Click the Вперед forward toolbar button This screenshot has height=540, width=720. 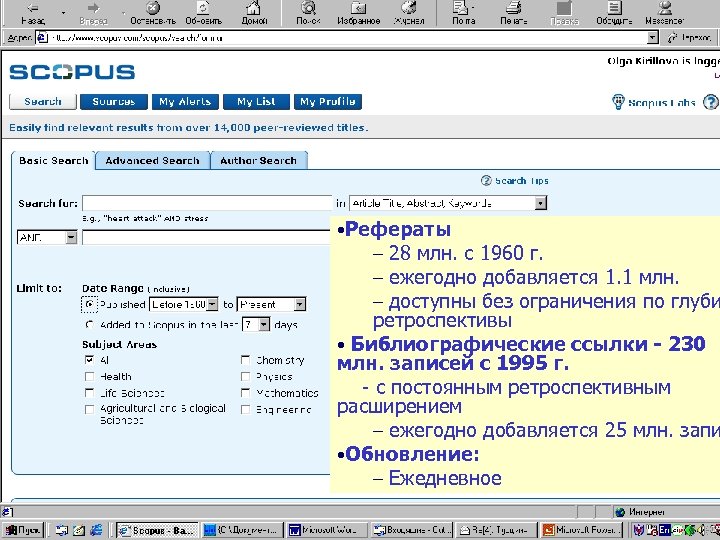[93, 13]
